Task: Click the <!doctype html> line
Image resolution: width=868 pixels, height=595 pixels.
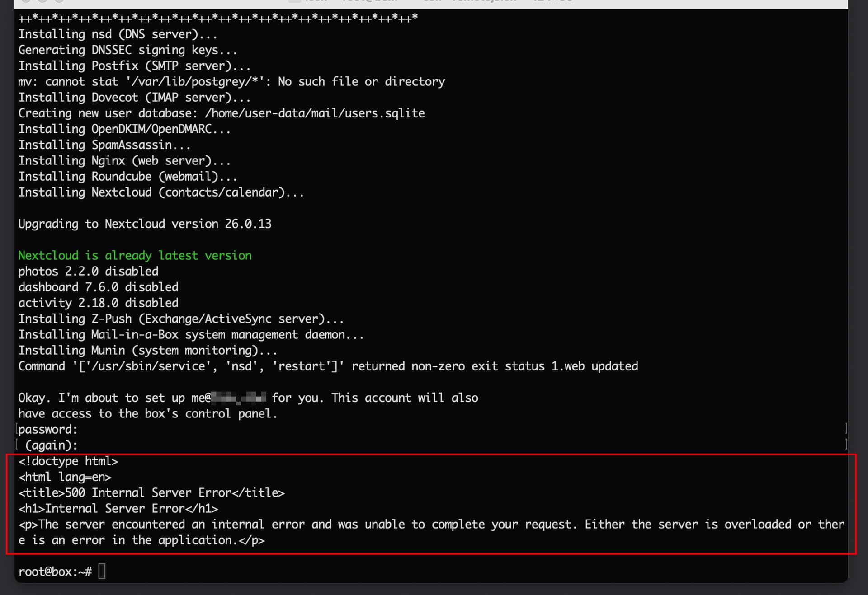Action: point(68,461)
